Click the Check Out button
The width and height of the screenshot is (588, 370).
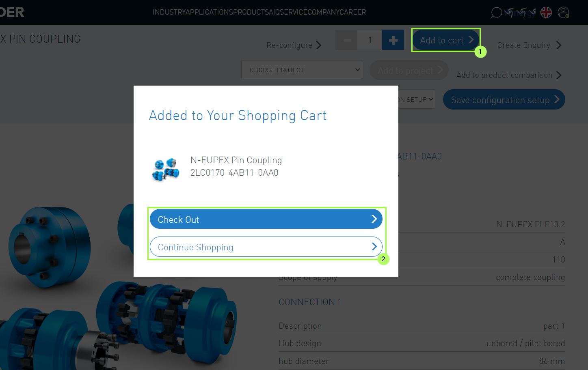pos(266,219)
